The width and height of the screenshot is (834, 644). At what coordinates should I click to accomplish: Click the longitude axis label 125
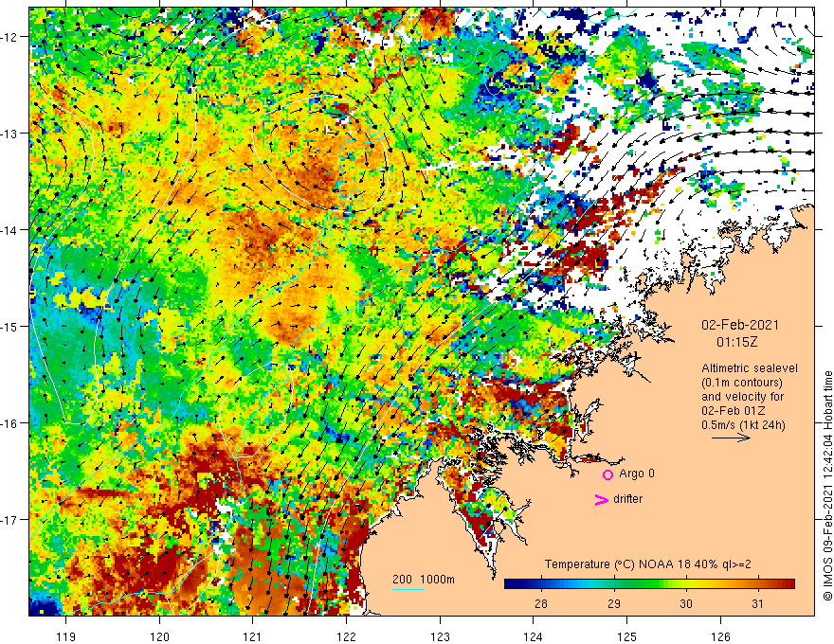click(627, 636)
